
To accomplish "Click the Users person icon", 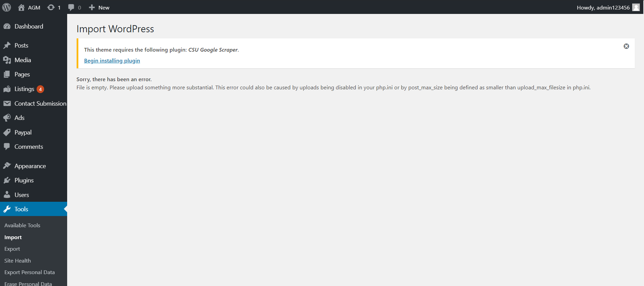I will click(7, 195).
